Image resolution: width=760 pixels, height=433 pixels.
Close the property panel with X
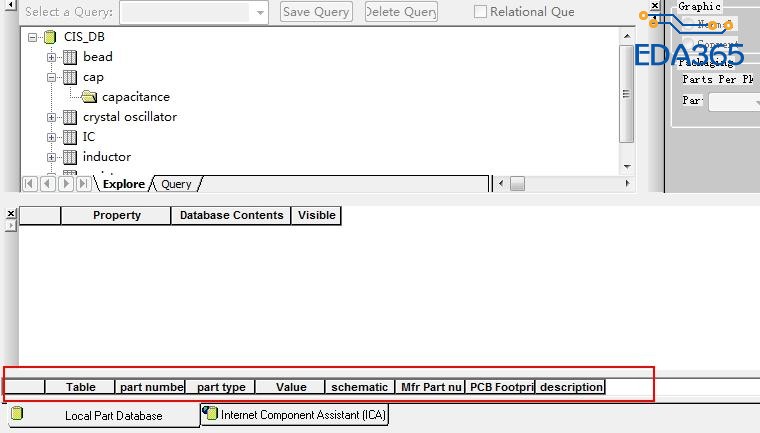11,213
